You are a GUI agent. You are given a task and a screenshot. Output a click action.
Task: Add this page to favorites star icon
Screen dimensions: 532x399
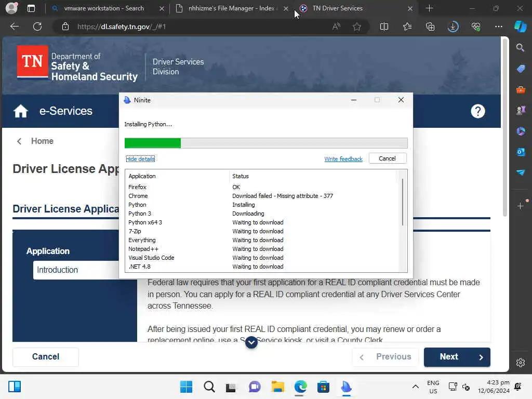coord(356,26)
